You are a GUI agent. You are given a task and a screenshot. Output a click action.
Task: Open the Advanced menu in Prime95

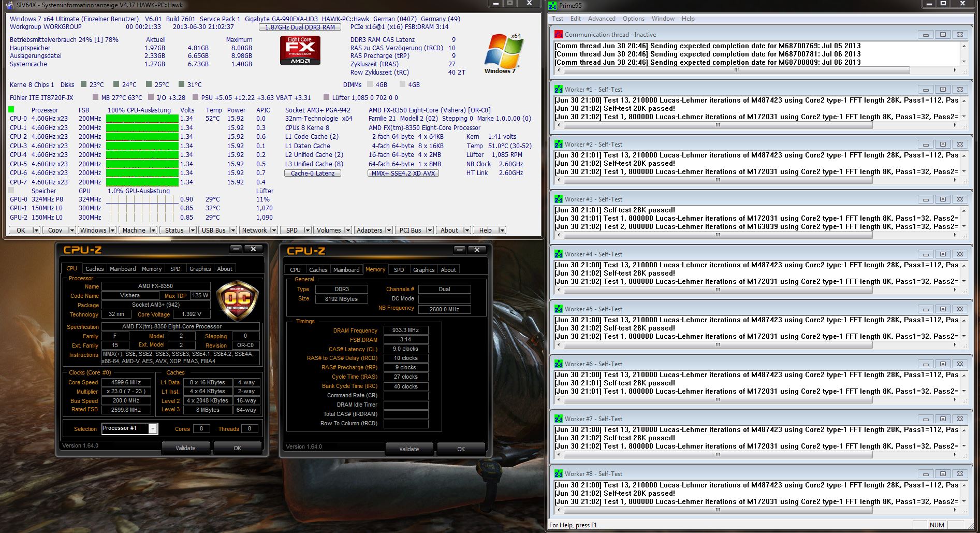(x=602, y=19)
